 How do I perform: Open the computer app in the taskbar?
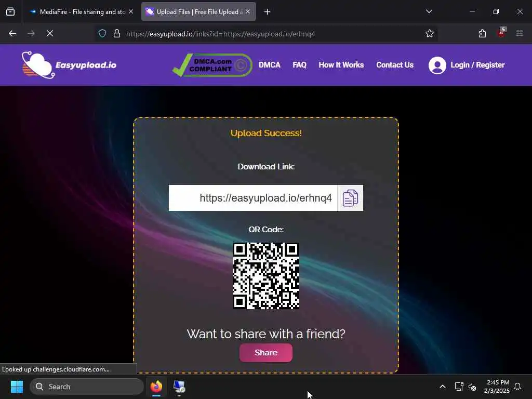click(179, 387)
